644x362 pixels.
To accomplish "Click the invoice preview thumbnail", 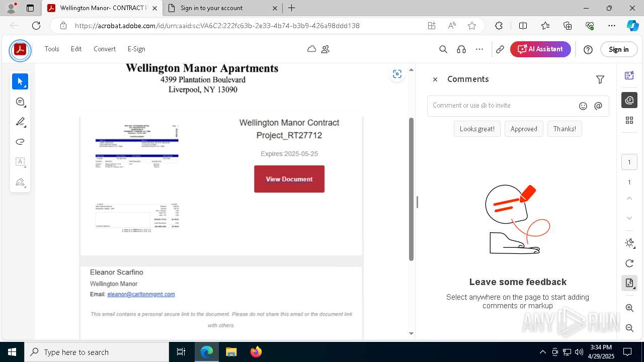I will [x=137, y=177].
